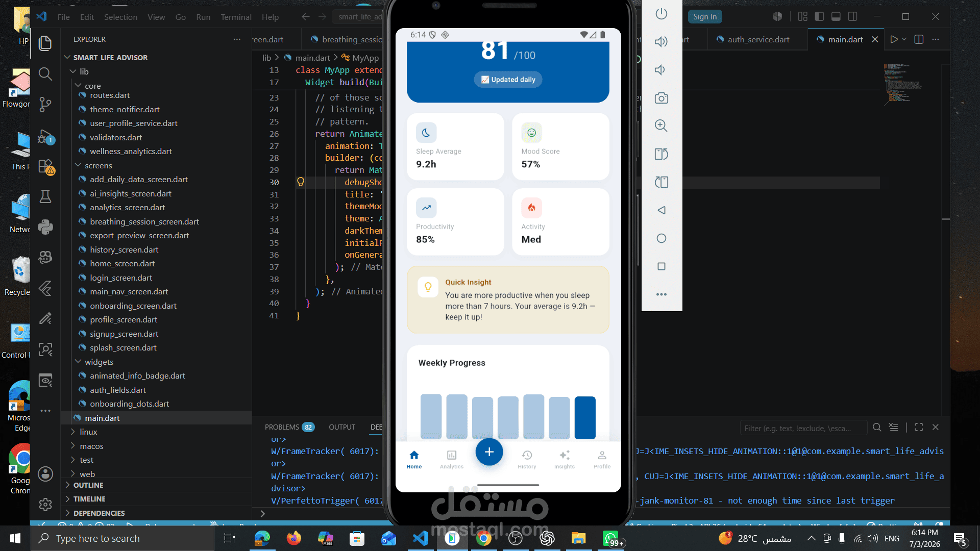Expand the OUTLINE section

coord(88,485)
